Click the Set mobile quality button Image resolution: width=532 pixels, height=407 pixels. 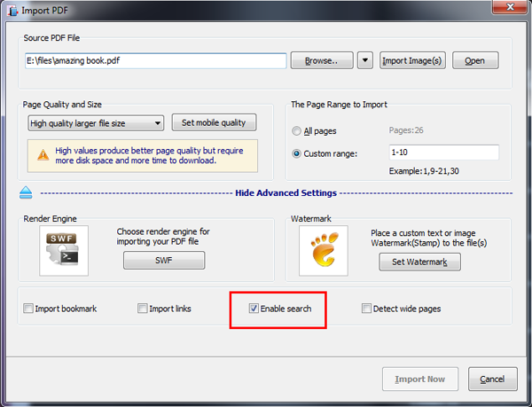point(214,122)
